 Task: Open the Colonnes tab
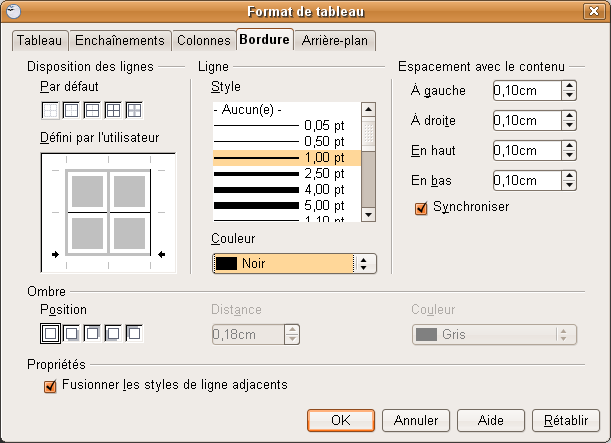pyautogui.click(x=203, y=41)
